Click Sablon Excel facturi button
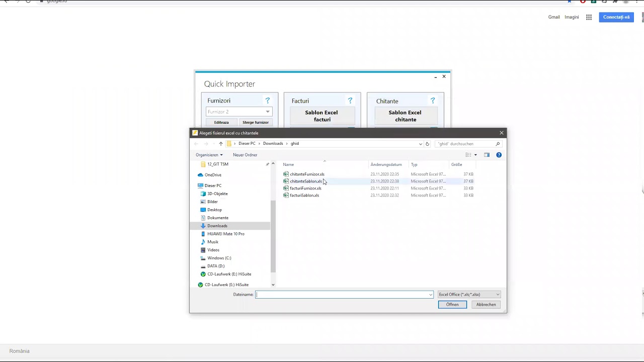 [322, 116]
